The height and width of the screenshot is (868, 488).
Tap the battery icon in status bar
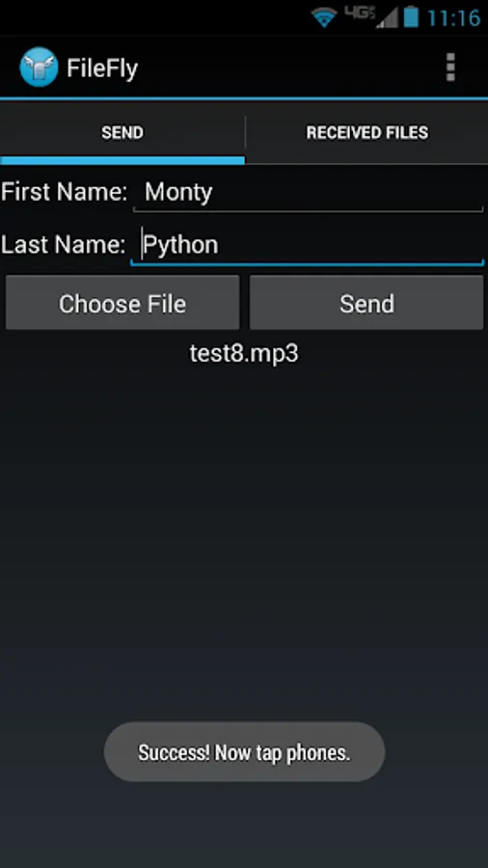point(411,16)
